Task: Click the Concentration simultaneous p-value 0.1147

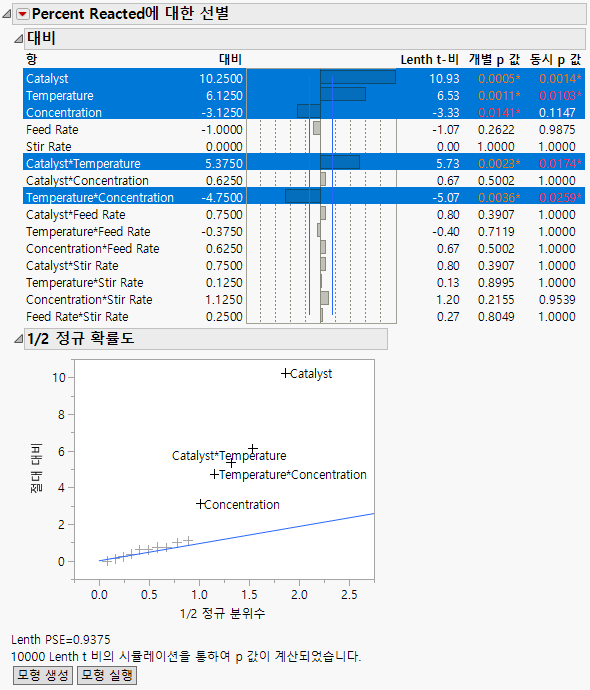Action: coord(557,113)
